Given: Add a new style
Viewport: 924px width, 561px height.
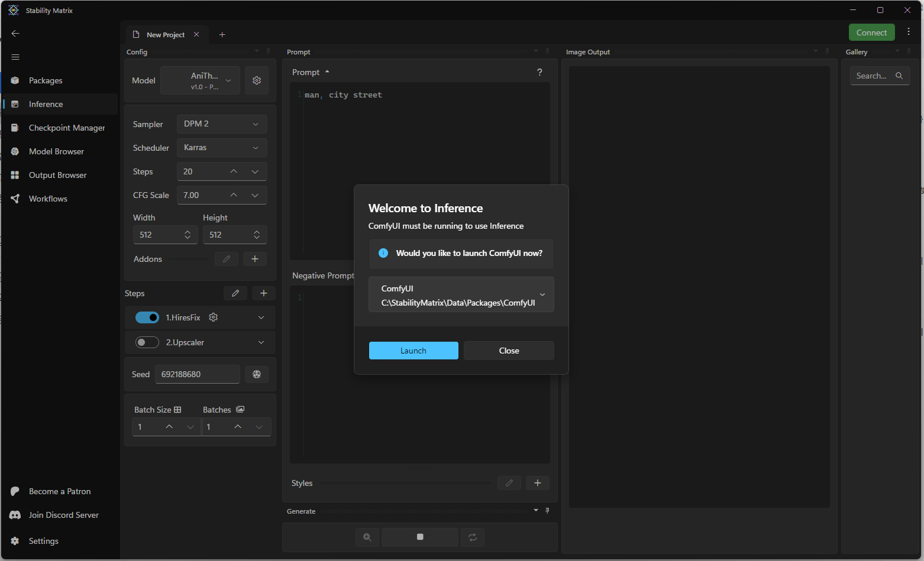Looking at the screenshot, I should point(538,483).
